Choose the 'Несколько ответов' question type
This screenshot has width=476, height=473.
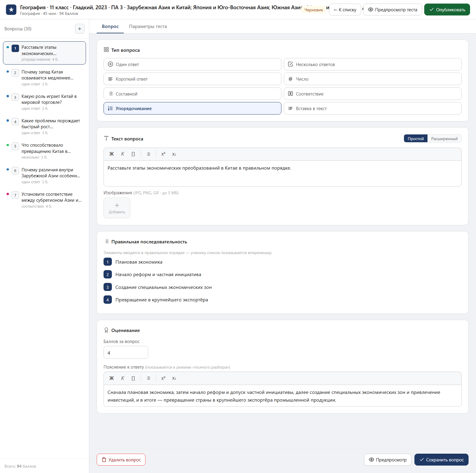click(372, 64)
